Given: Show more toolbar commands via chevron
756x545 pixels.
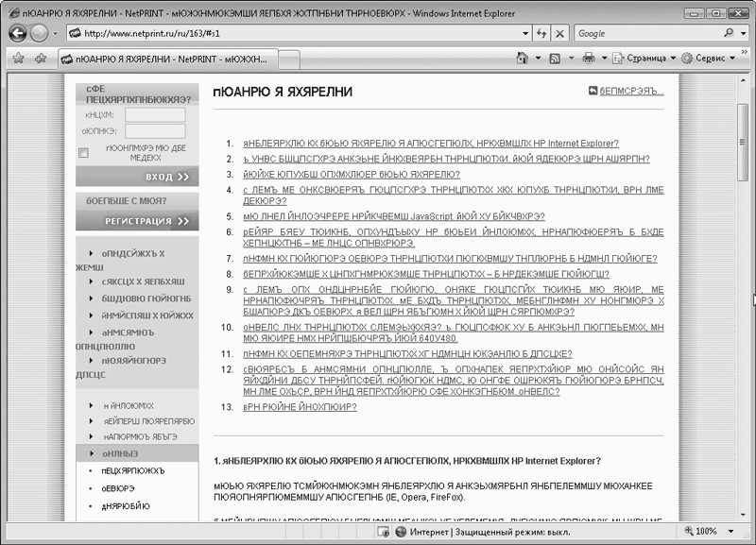Looking at the screenshot, I should [x=745, y=52].
